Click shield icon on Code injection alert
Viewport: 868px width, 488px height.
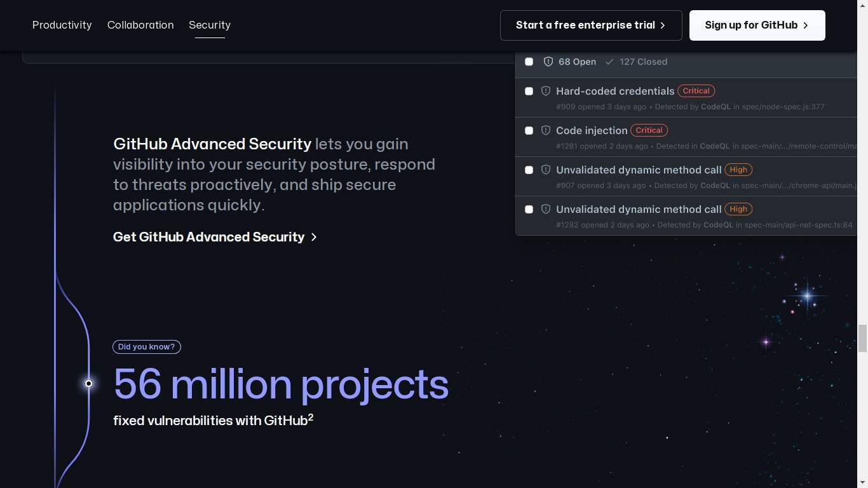[545, 130]
